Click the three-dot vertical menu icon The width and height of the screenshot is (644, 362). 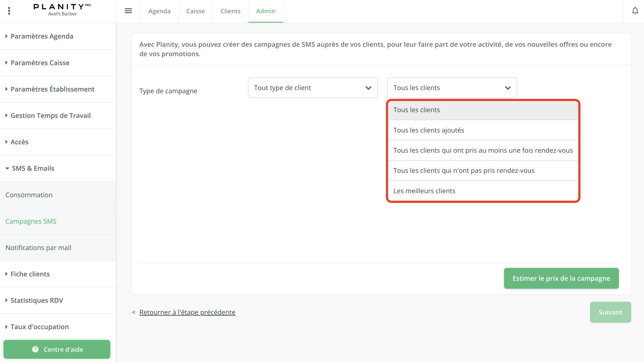coord(9,11)
